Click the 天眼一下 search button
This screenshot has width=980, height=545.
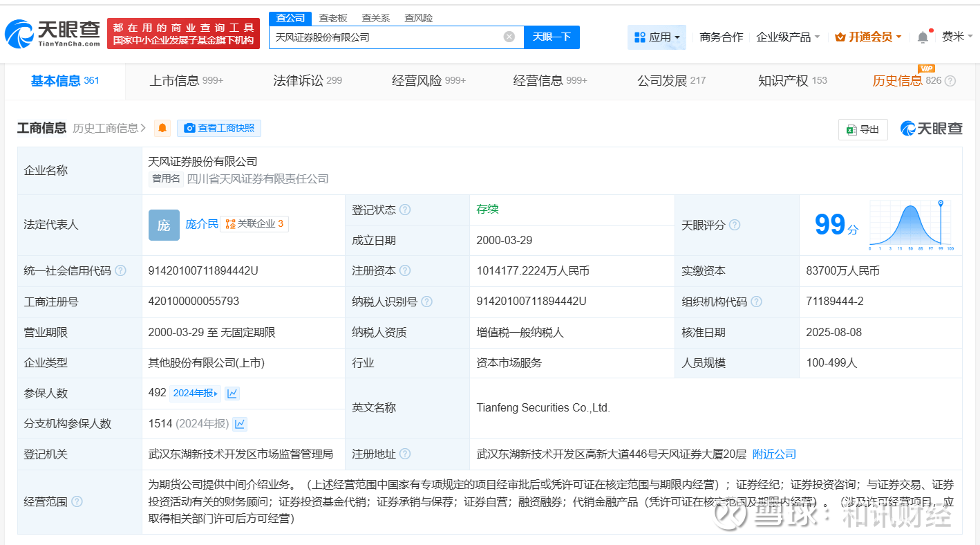coord(552,37)
